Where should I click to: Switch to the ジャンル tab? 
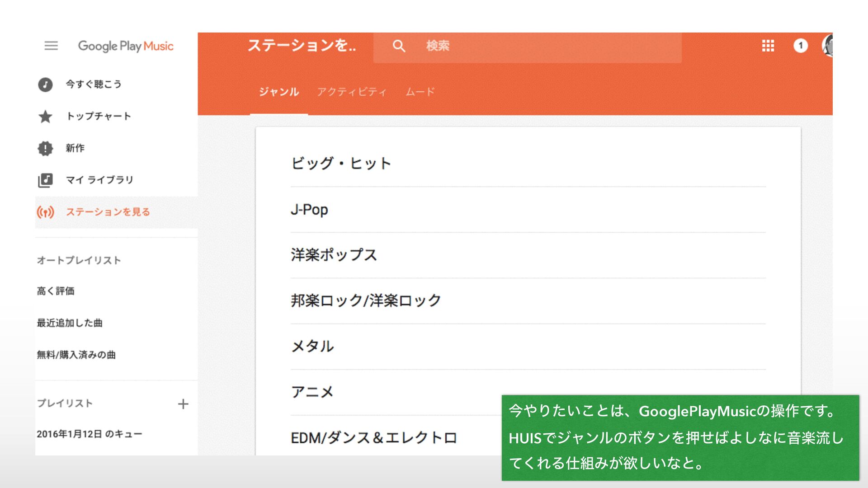click(279, 92)
